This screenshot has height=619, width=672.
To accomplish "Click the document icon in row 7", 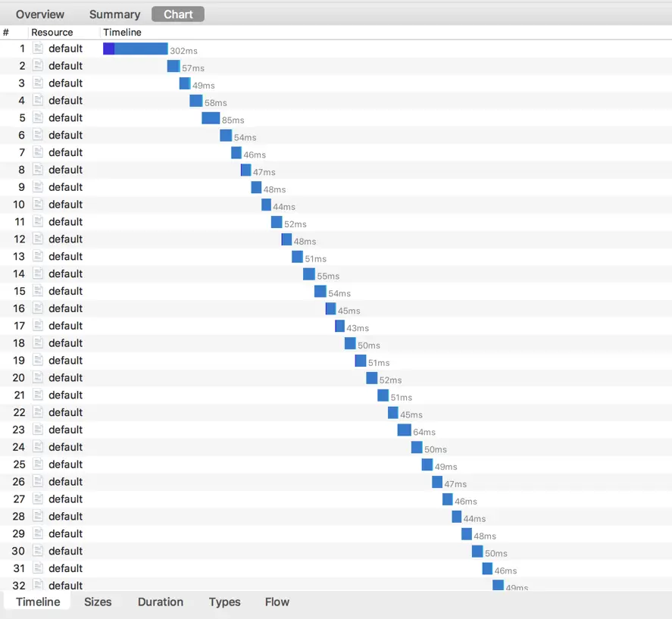I will (x=38, y=152).
